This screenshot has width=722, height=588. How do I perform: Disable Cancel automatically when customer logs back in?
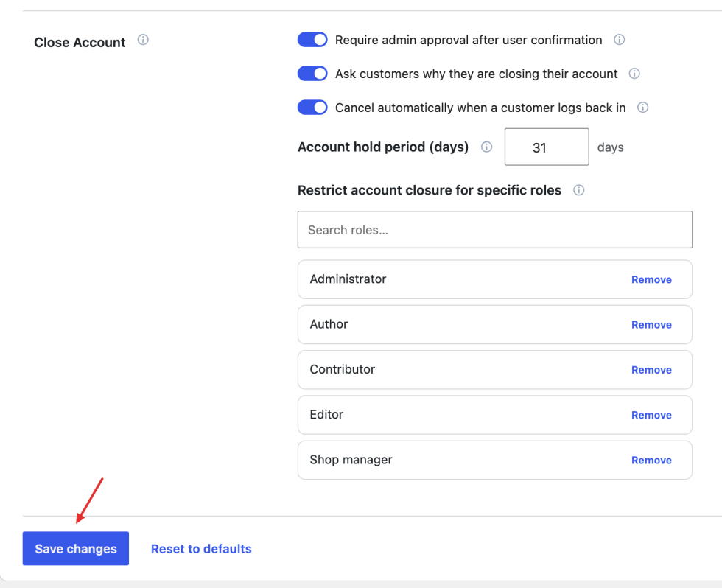click(x=312, y=108)
